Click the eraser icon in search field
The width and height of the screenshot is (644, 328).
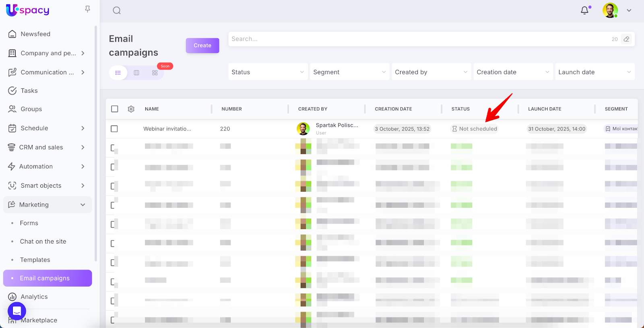tap(626, 39)
